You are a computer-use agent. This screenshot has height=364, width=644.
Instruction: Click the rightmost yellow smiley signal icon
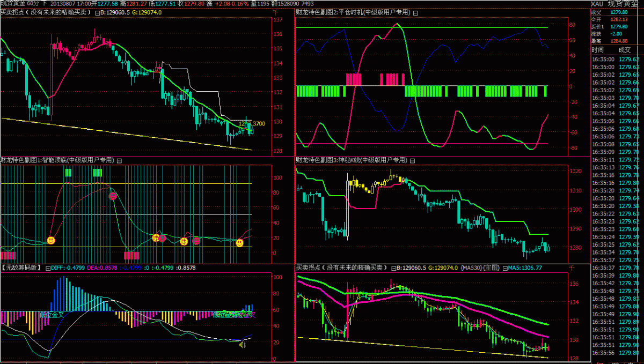239,243
